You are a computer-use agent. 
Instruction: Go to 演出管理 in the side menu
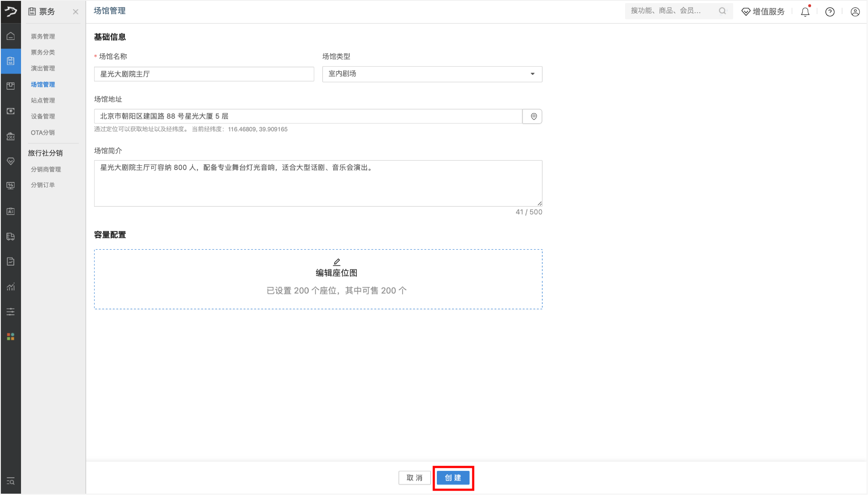point(43,68)
